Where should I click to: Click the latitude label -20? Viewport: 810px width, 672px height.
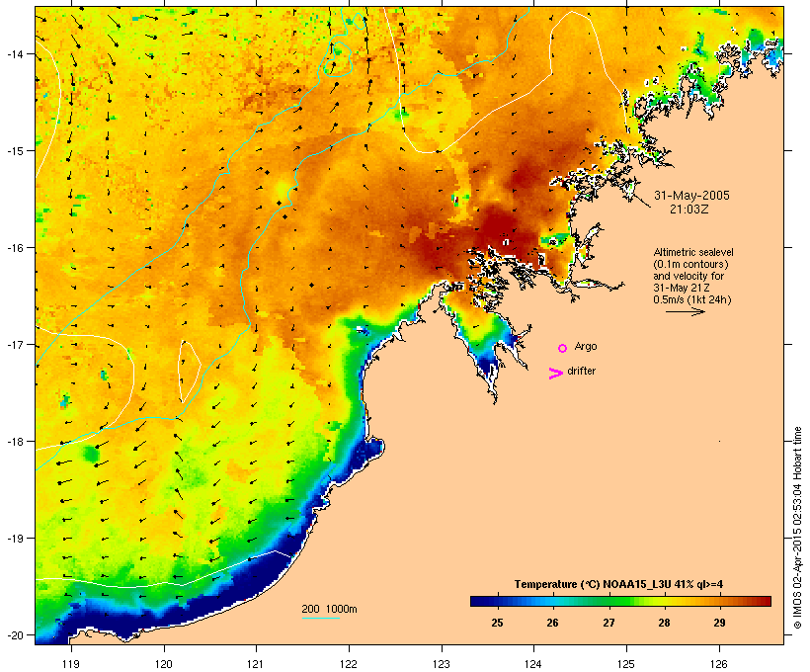tap(14, 635)
